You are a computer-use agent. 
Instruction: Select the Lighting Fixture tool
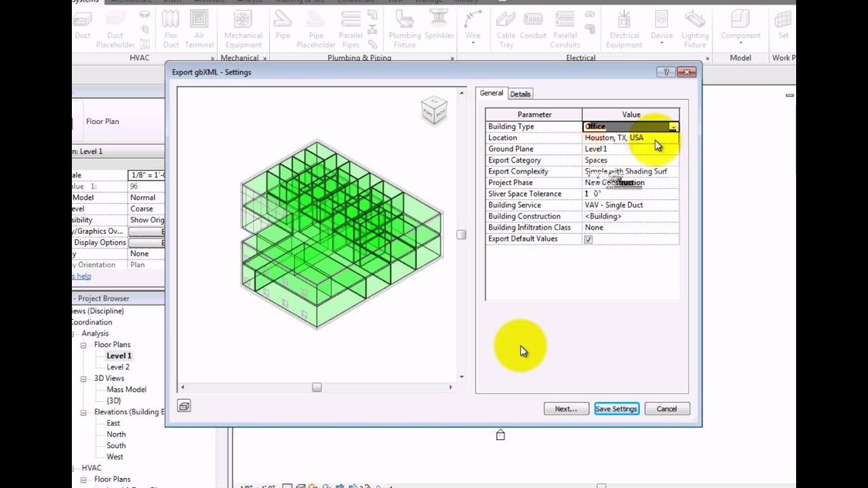pos(695,30)
